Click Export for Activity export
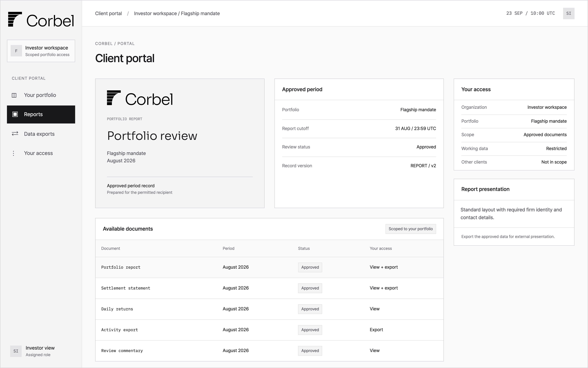This screenshot has width=588, height=368. (x=376, y=330)
